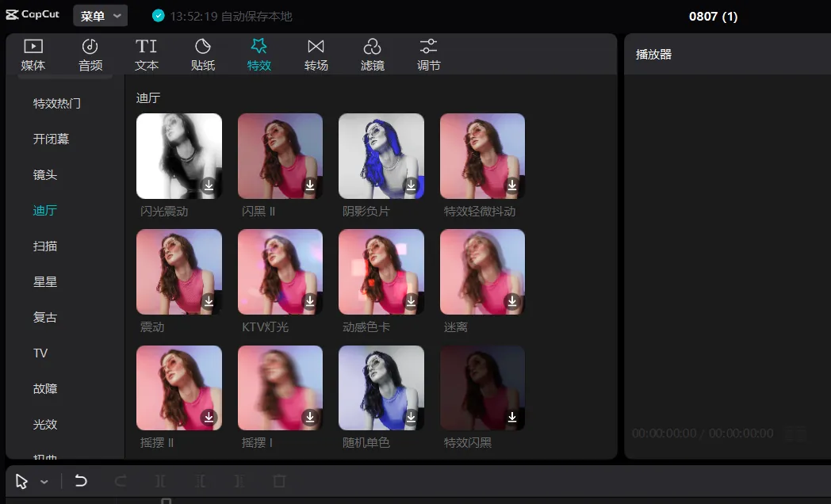Select the 复古 (Retro) category

[x=45, y=317]
